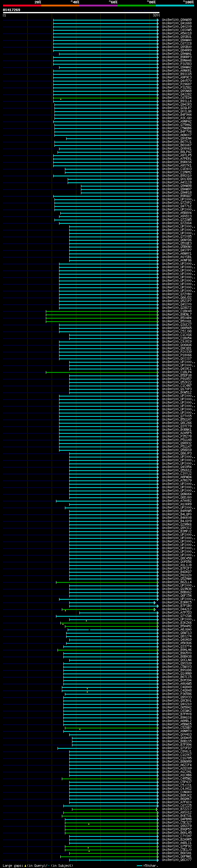This screenshot has width=197, height=868.
Task: Open the UniRef100_Q7T0S5 entry
Action: 177,416
